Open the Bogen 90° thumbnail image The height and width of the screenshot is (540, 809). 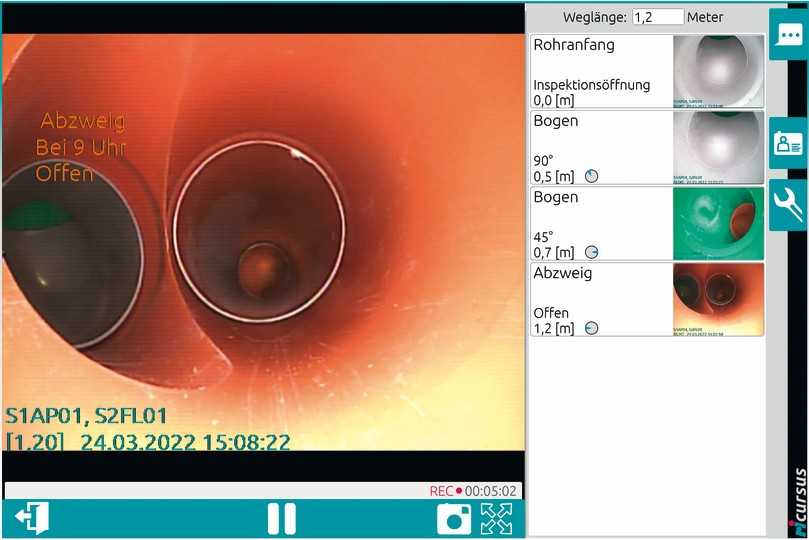point(718,147)
